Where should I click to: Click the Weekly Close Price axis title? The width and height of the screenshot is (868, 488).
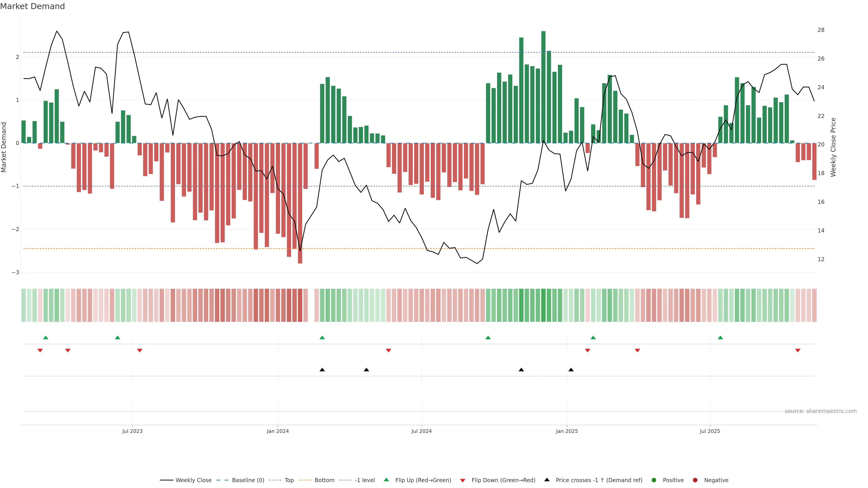(833, 147)
